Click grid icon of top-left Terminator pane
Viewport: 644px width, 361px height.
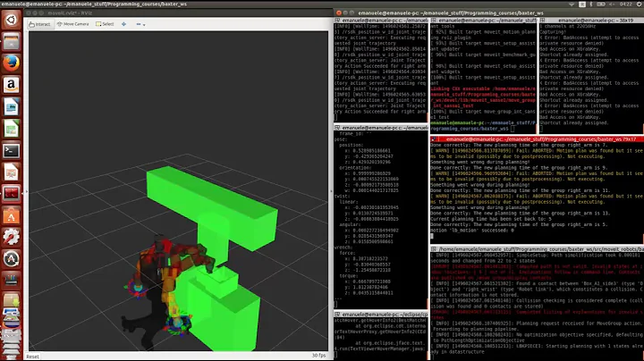tap(337, 20)
